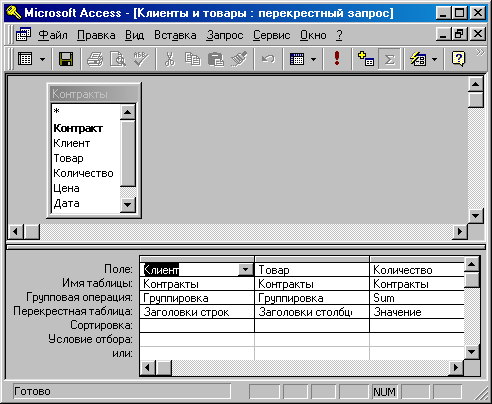
Task: Open the Вид menu
Action: pos(135,35)
